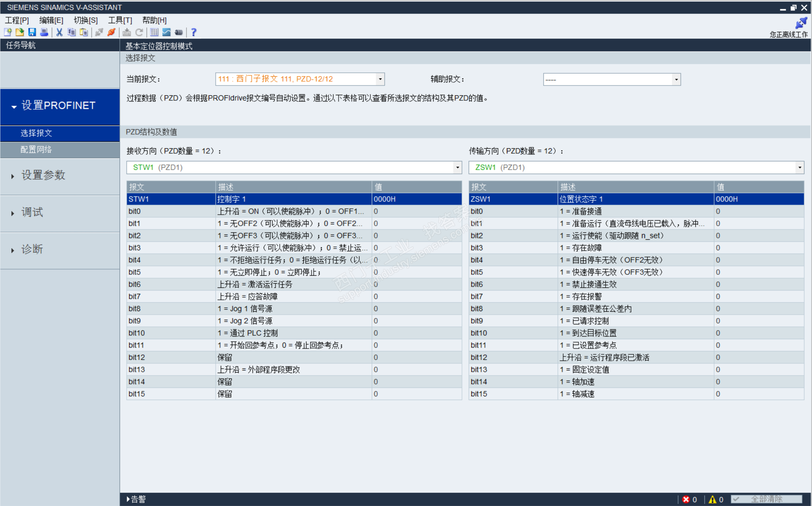This screenshot has width=812, height=506.
Task: Expand the 告警 alarm panel
Action: tap(136, 499)
